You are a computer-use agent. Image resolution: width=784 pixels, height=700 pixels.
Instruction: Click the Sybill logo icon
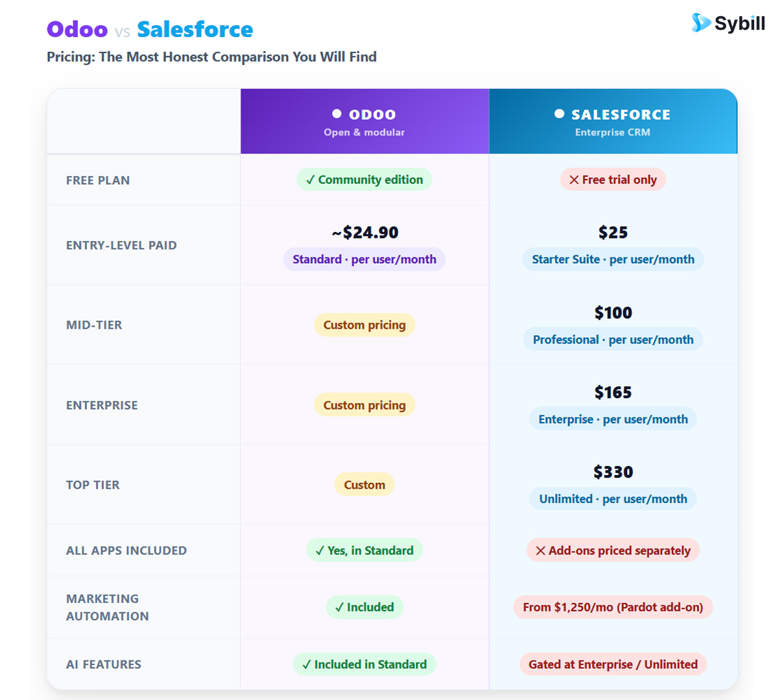[x=700, y=23]
